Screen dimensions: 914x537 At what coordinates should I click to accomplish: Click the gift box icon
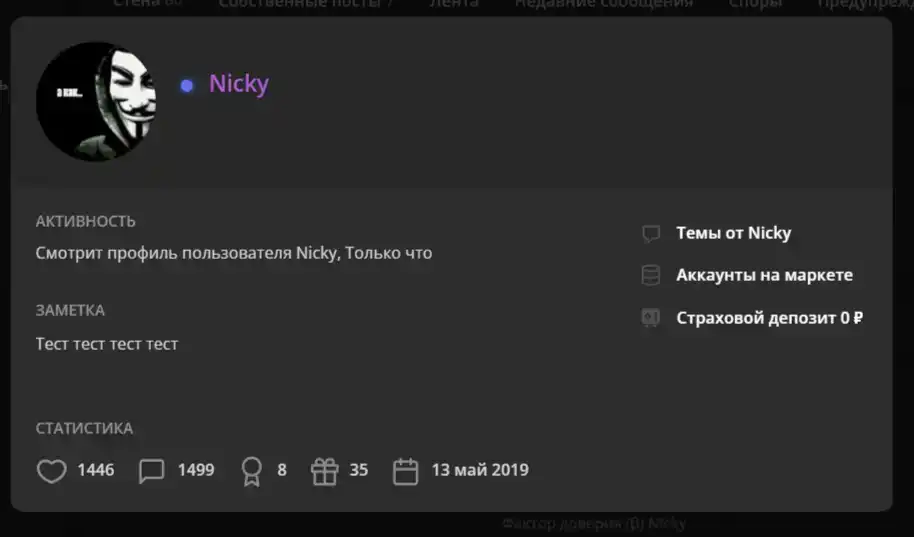[325, 471]
